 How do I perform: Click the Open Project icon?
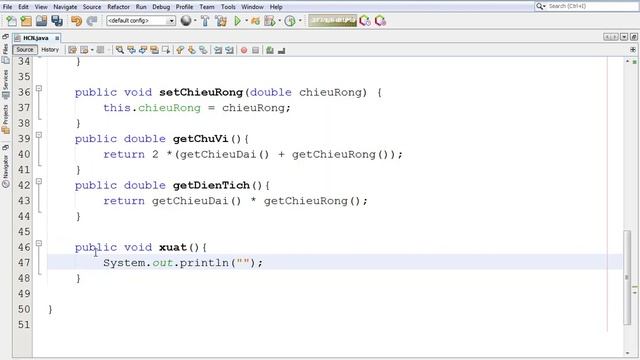[41, 21]
